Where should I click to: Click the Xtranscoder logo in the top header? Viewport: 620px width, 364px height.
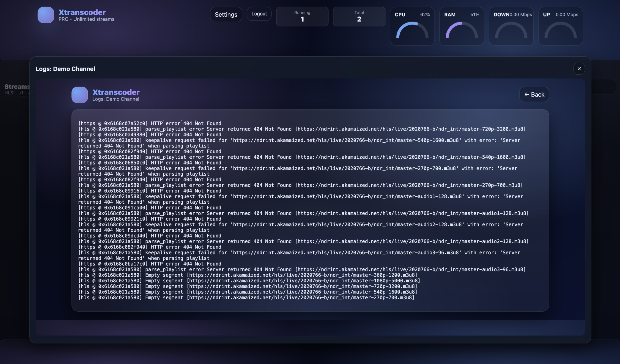(x=46, y=15)
